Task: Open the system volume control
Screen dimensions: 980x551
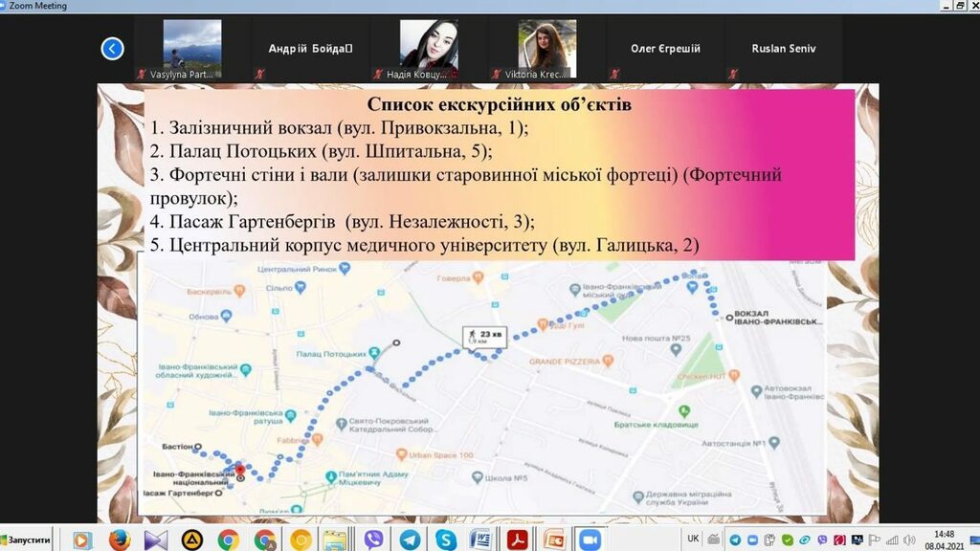Action: [x=907, y=540]
